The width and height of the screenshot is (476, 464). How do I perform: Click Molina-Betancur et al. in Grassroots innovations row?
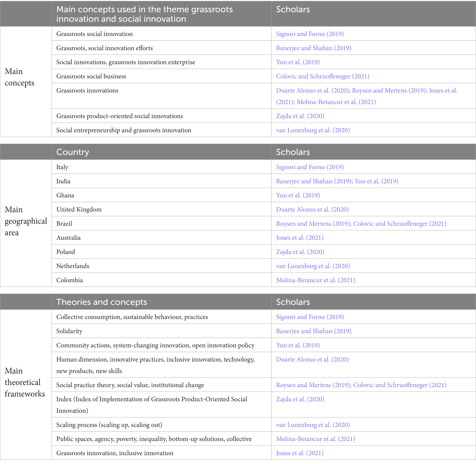click(336, 102)
